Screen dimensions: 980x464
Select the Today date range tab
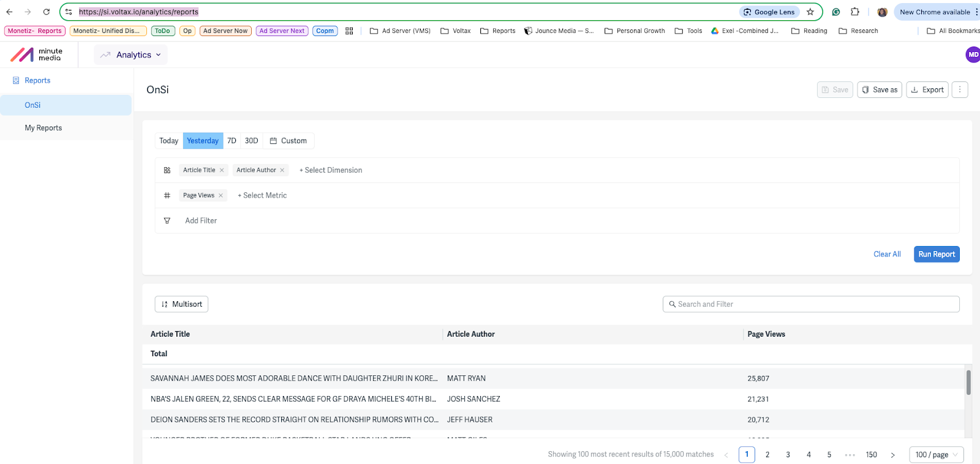click(x=168, y=141)
